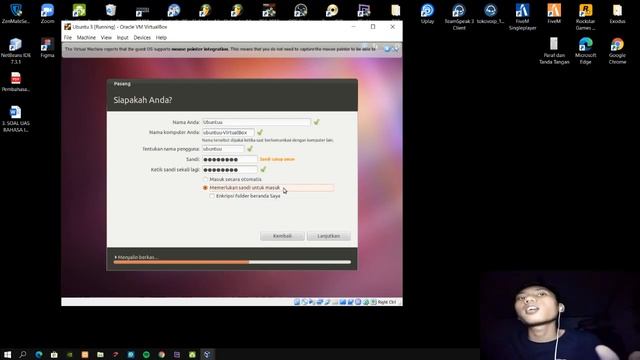Screen dimensions: 640x360
Task: Click the Kembali button
Action: [282, 236]
